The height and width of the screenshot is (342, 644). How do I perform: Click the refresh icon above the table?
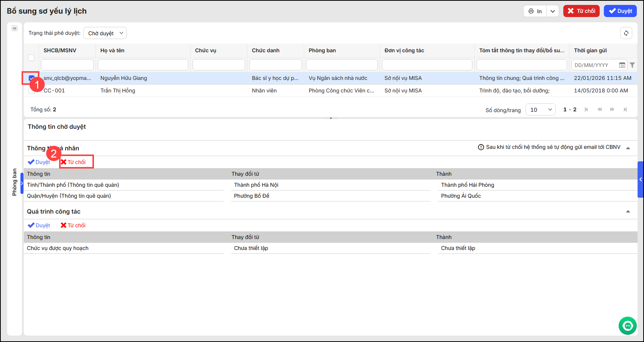point(626,33)
